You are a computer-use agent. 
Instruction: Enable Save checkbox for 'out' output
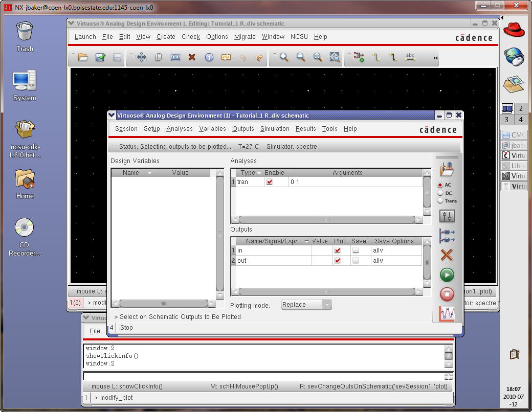click(x=356, y=260)
